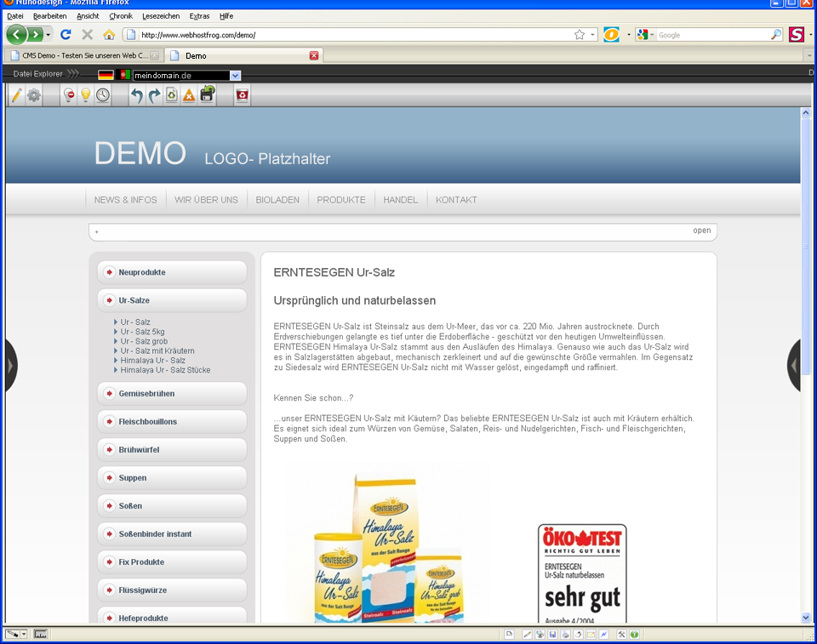This screenshot has height=644, width=817.
Task: Go back with browser back arrow
Action: [16, 35]
